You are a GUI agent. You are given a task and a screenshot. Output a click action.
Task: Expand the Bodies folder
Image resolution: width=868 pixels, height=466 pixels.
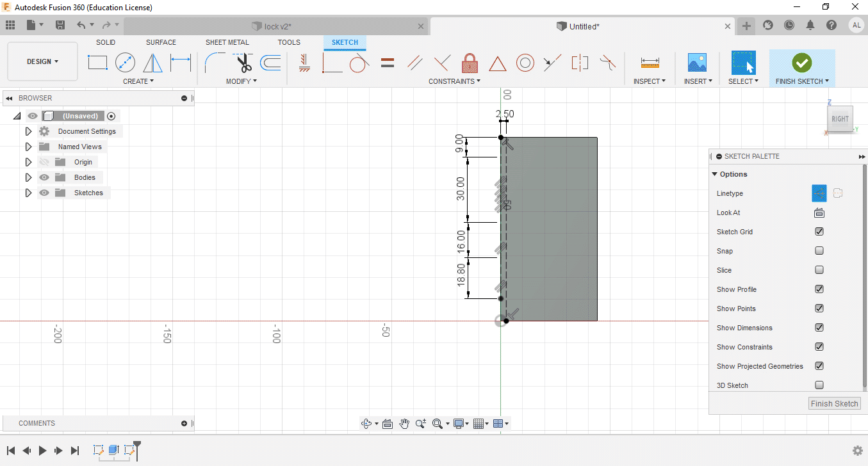point(28,177)
